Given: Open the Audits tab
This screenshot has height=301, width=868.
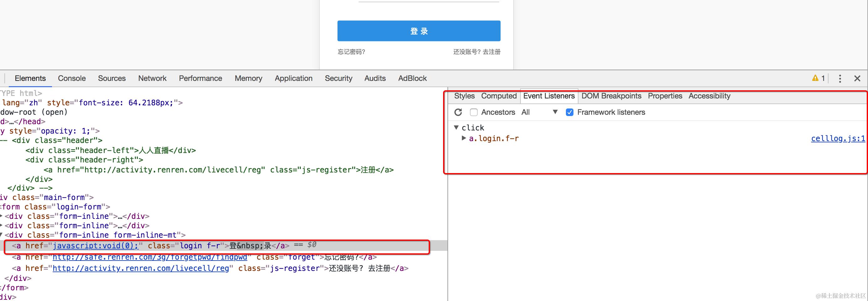Looking at the screenshot, I should [x=375, y=78].
